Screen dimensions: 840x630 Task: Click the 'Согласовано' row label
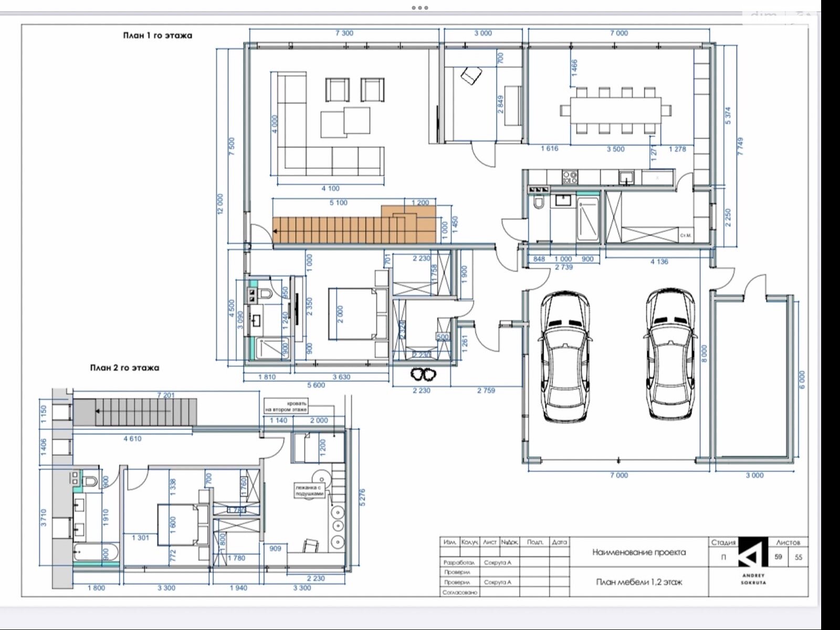click(x=460, y=592)
